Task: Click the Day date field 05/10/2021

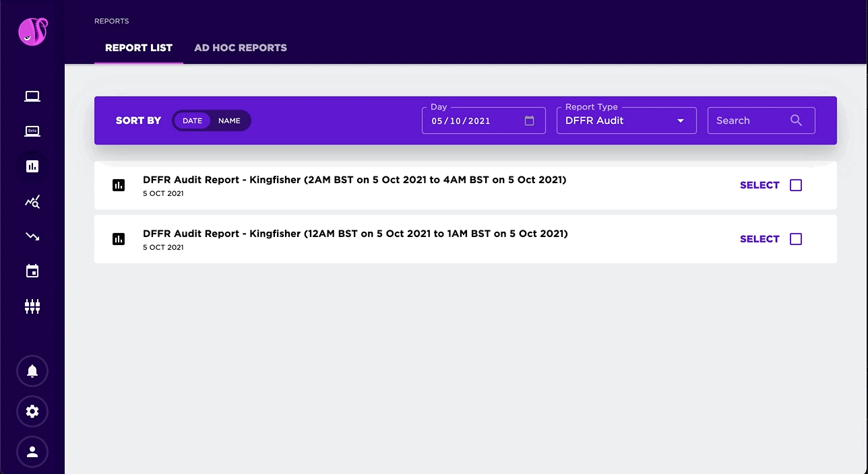Action: pos(483,121)
